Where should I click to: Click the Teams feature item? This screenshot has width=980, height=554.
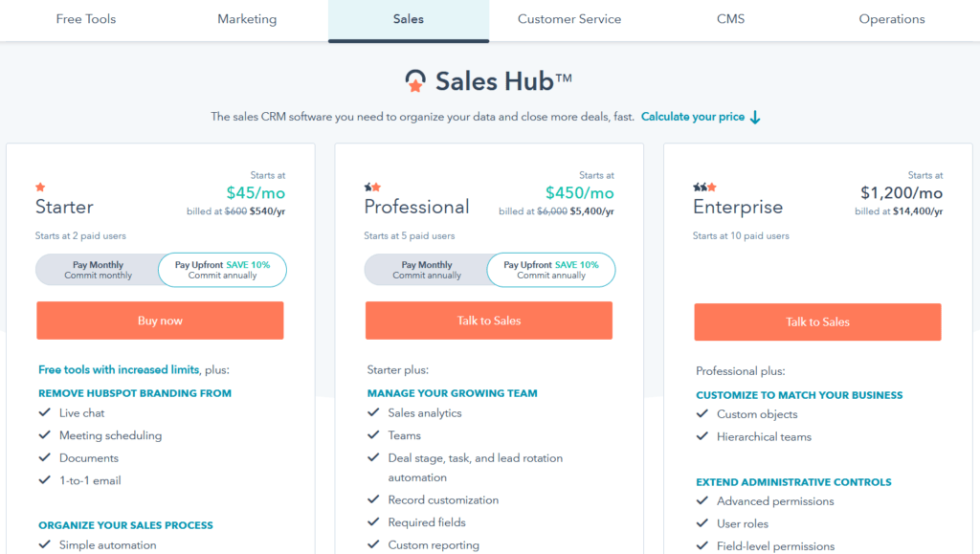click(405, 435)
